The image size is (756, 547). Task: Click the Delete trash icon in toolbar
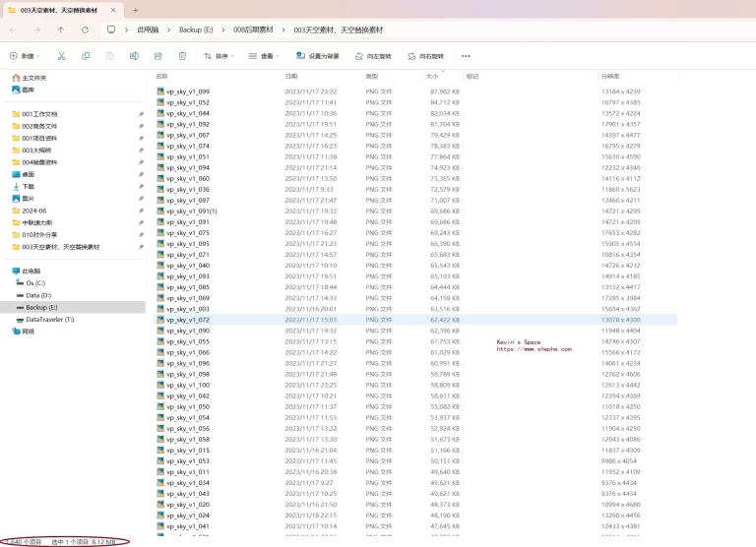point(181,56)
